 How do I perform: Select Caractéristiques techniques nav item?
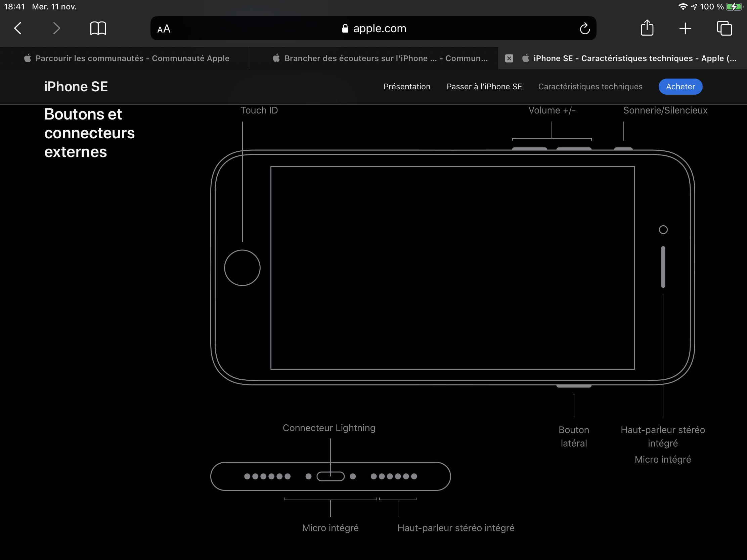point(590,87)
